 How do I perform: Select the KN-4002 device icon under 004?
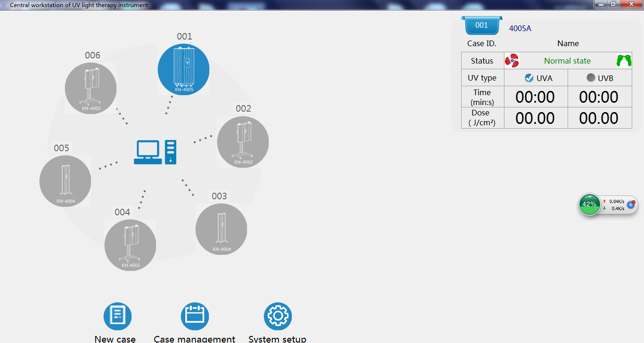pyautogui.click(x=130, y=245)
